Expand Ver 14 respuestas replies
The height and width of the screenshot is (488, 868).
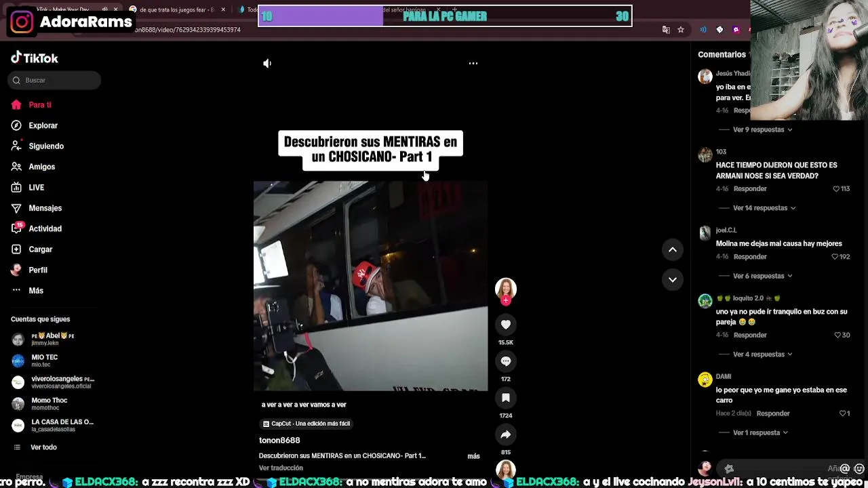coord(764,208)
